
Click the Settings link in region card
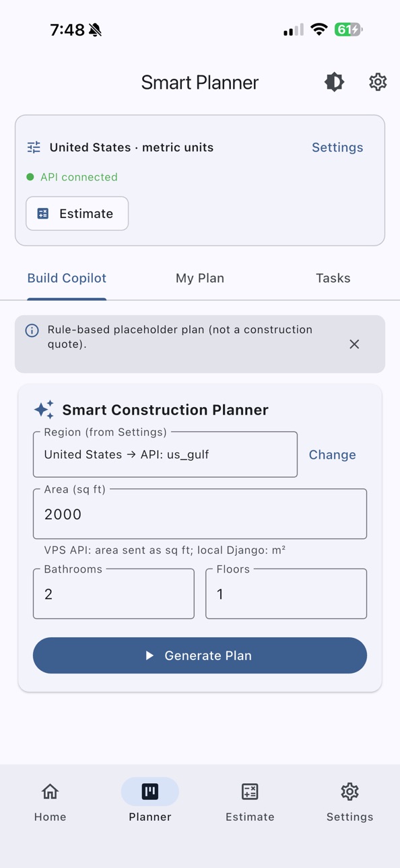pyautogui.click(x=337, y=147)
